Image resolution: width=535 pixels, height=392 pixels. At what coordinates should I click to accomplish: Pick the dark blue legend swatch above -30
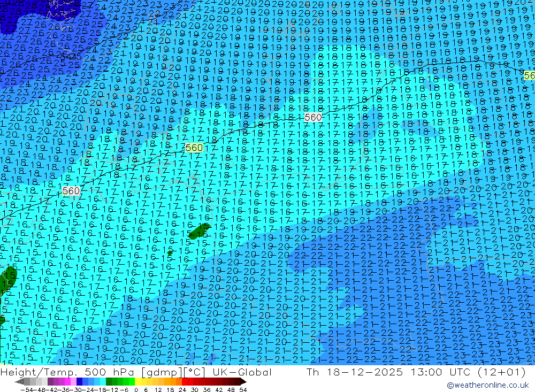point(79,382)
